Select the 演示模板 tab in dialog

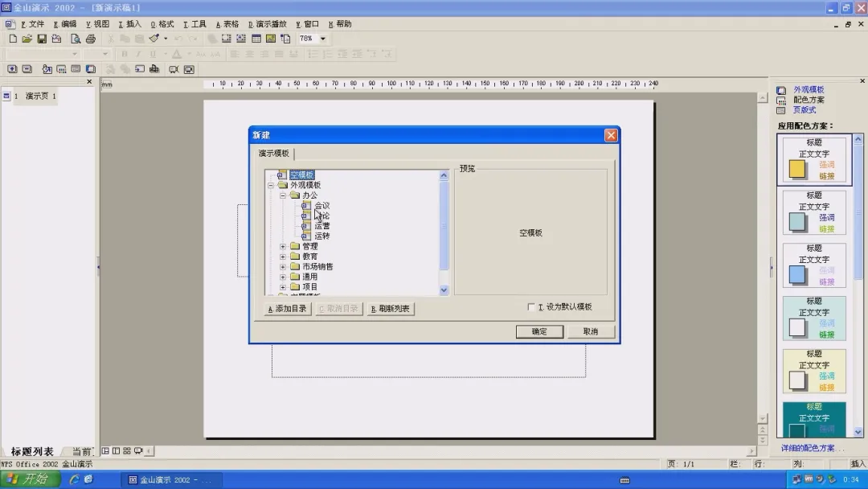click(274, 154)
